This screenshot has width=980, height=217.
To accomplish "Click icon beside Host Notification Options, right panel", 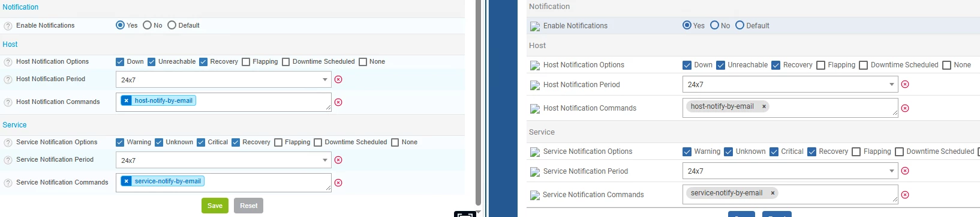I will [x=535, y=66].
